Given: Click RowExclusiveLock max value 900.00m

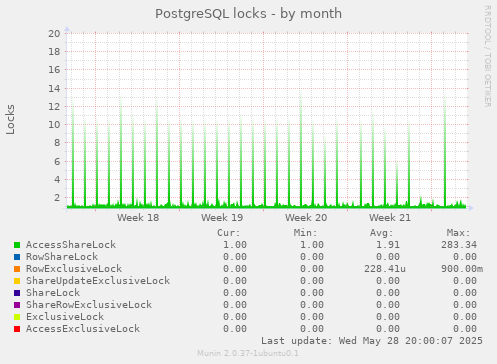Looking at the screenshot, I should 462,269.
